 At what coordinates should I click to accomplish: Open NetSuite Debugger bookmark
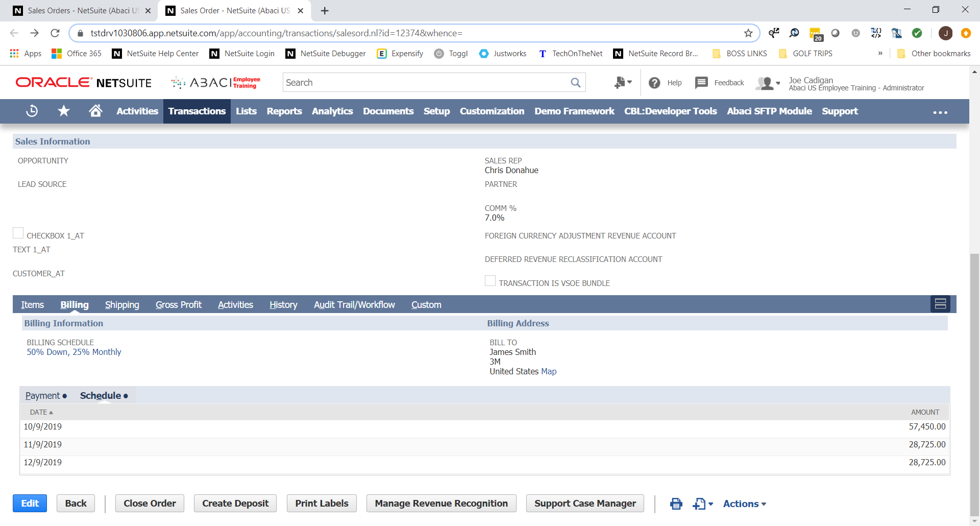click(x=326, y=54)
